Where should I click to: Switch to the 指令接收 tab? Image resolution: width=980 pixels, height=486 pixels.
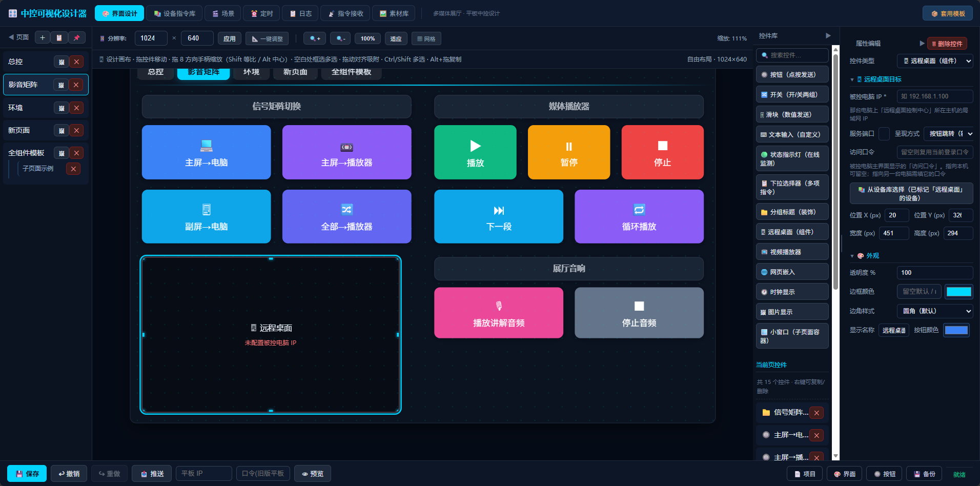click(345, 13)
